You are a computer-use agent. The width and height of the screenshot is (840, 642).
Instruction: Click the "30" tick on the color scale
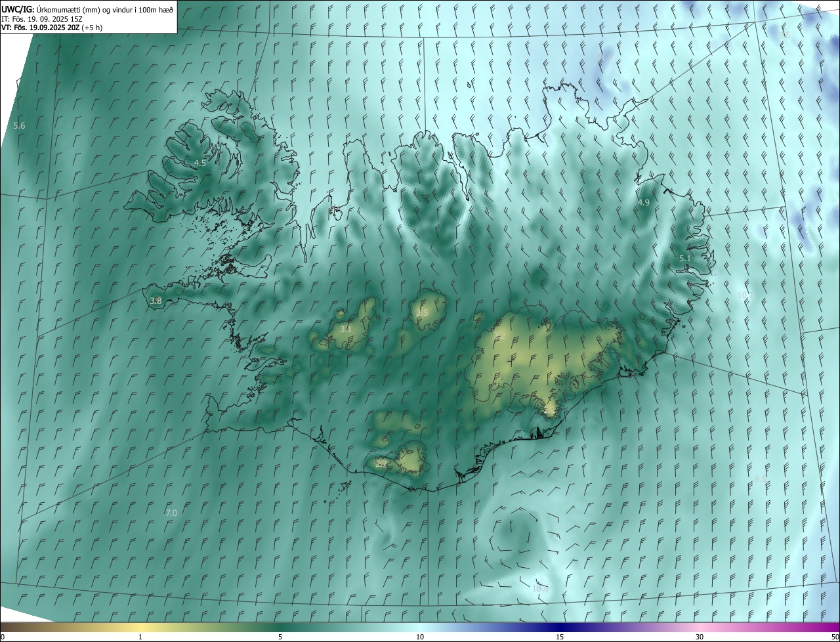pos(700,637)
